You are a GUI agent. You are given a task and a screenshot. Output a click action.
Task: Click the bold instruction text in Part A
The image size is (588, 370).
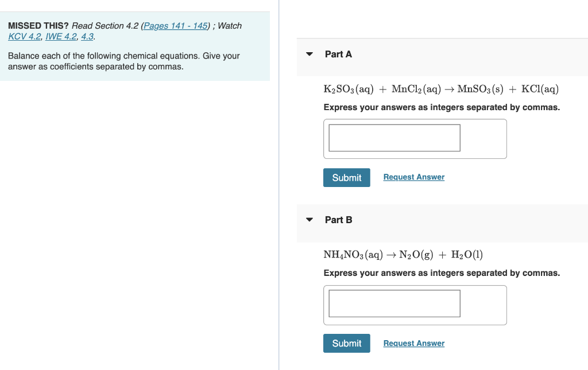pos(442,107)
